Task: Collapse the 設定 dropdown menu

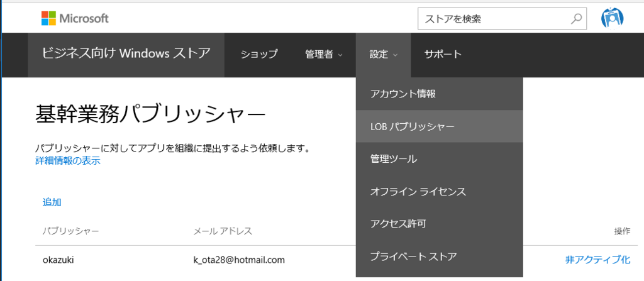Action: click(x=383, y=55)
